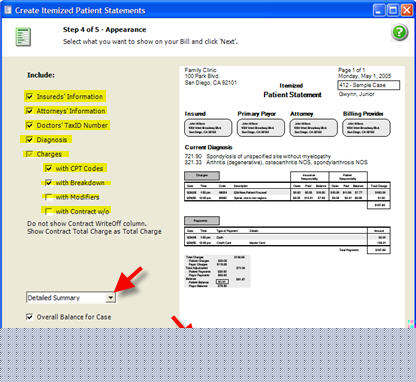Screen dimensions: 416x382
Task: Toggle Doctors' TaxID Number checkbox
Action: click(x=30, y=125)
